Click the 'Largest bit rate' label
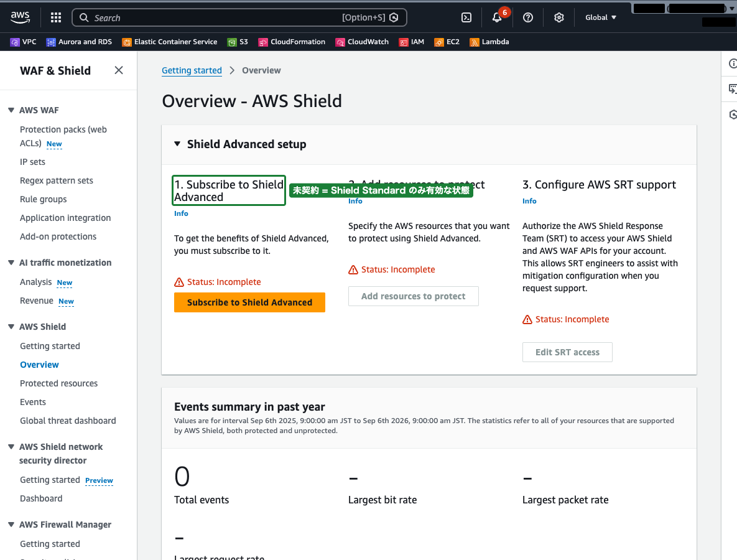 click(x=382, y=500)
